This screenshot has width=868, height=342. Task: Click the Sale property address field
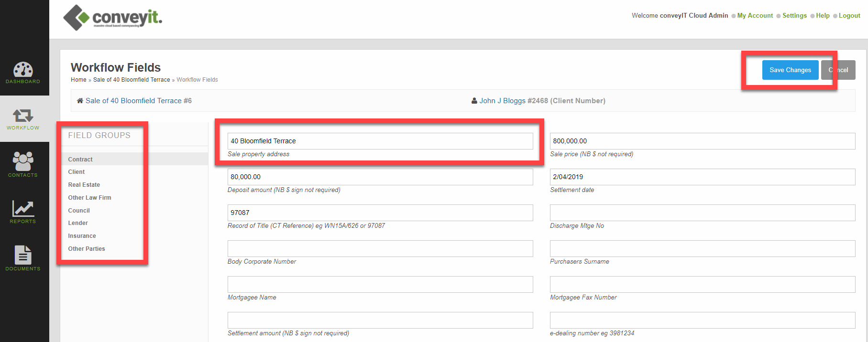pyautogui.click(x=380, y=141)
